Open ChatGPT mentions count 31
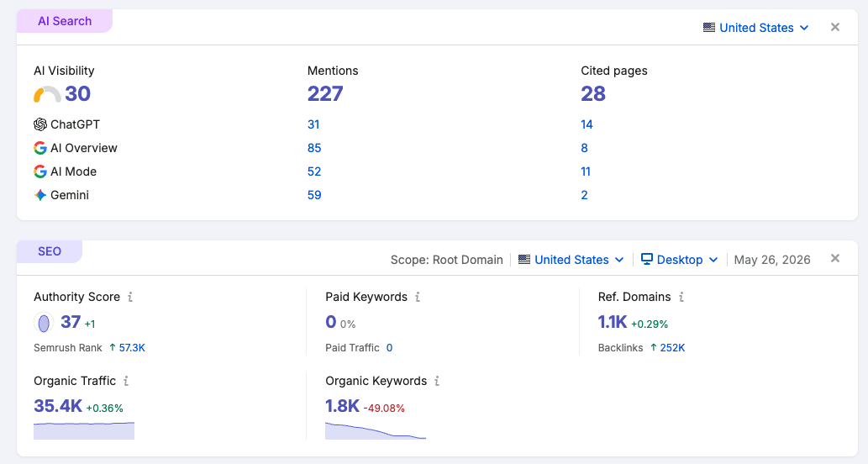 313,124
